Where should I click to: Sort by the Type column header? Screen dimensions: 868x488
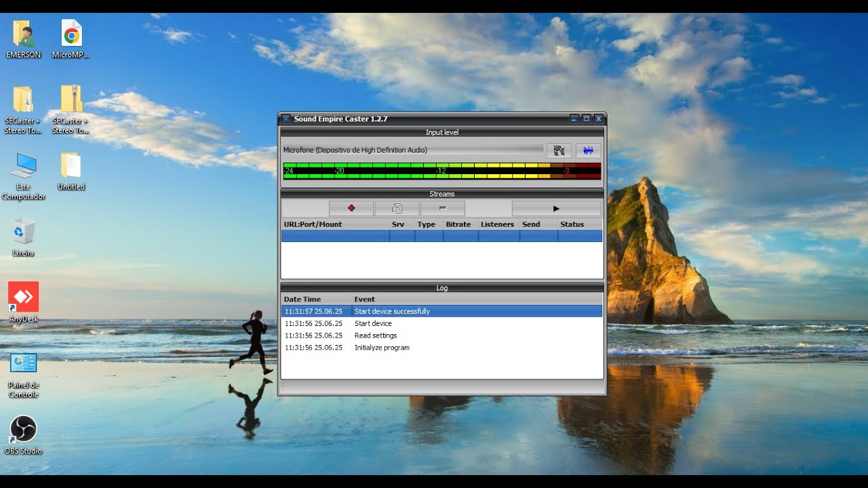[429, 224]
